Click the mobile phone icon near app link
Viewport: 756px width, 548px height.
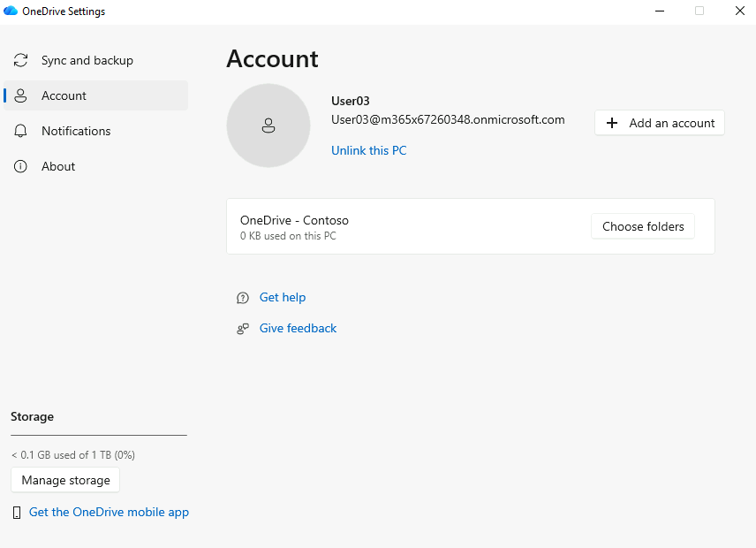[17, 513]
